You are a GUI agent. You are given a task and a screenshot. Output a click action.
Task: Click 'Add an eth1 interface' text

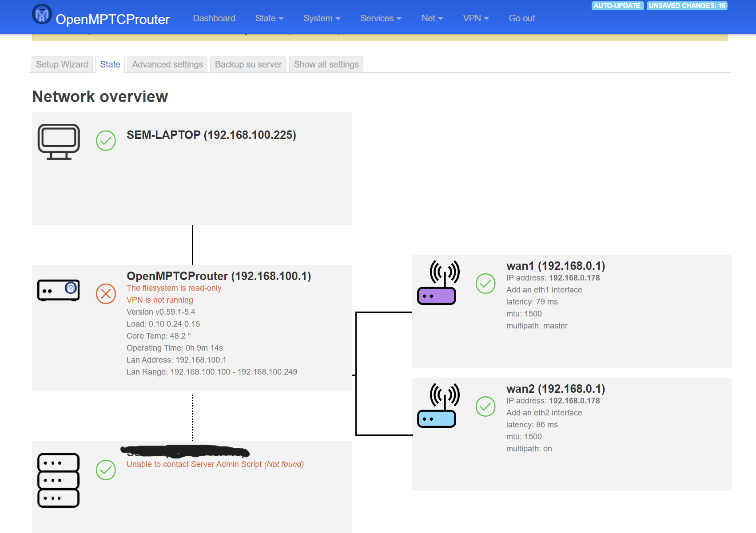(x=544, y=290)
